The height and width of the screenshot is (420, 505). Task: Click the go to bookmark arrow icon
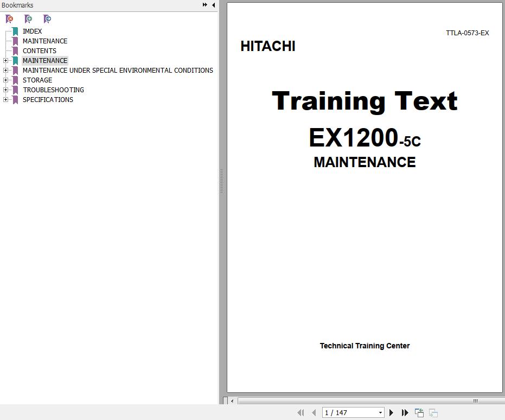pyautogui.click(x=47, y=20)
